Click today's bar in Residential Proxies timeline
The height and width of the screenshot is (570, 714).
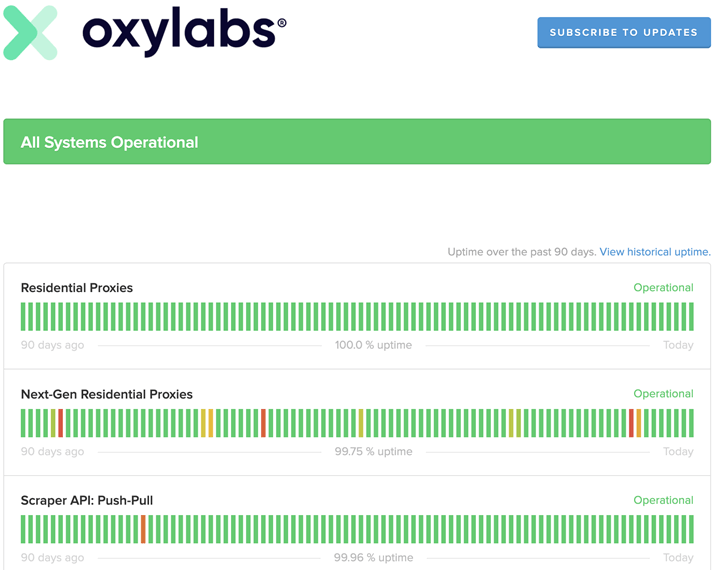[691, 317]
